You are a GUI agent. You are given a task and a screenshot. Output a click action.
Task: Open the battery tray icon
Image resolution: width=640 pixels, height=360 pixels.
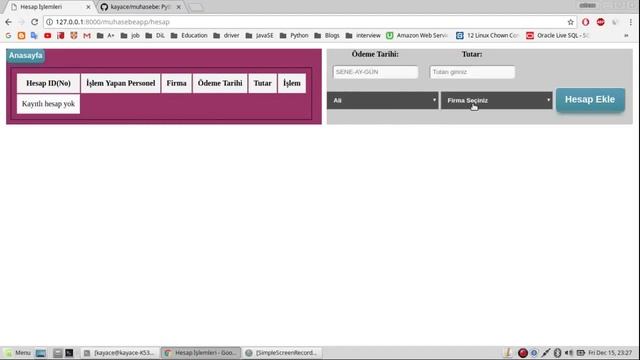[x=580, y=353]
